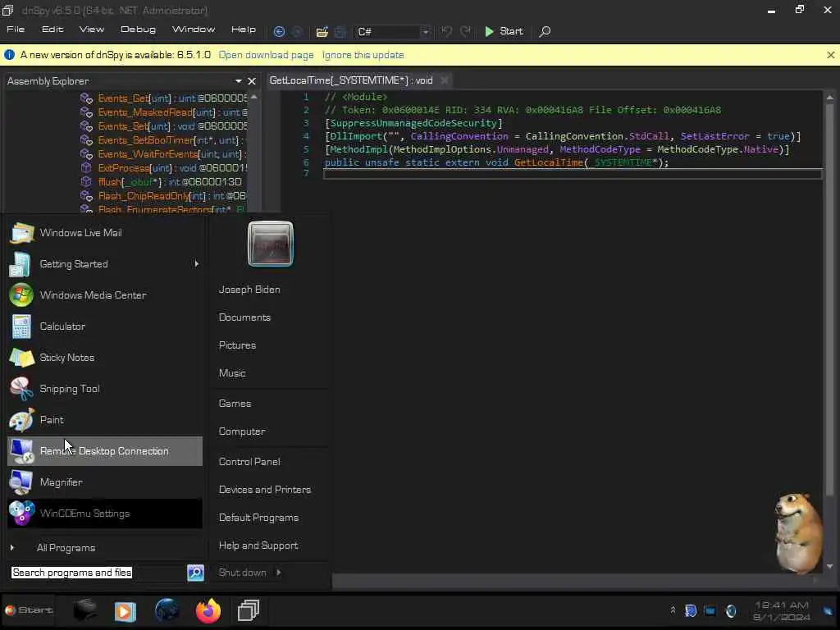
Task: Select Events_MaskedRead(uint) method in tree
Action: pyautogui.click(x=164, y=112)
